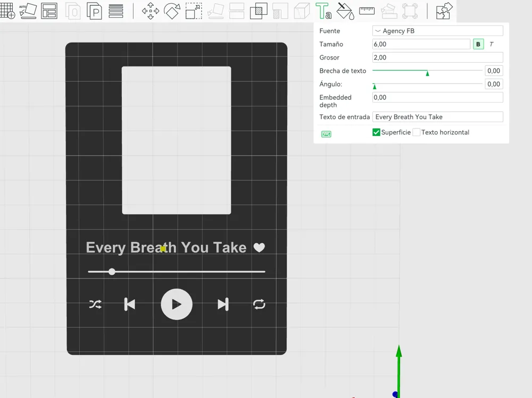Select the Move tool
This screenshot has height=398, width=532.
pyautogui.click(x=151, y=11)
